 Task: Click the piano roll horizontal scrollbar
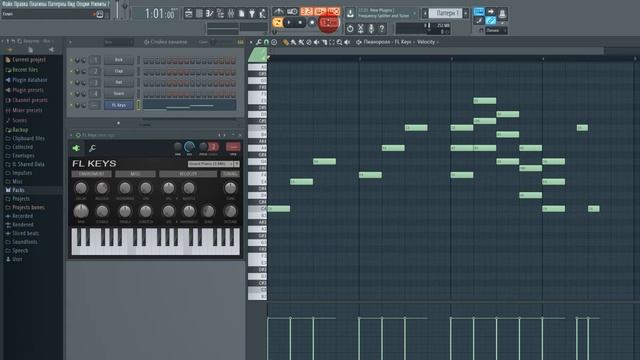[436, 51]
